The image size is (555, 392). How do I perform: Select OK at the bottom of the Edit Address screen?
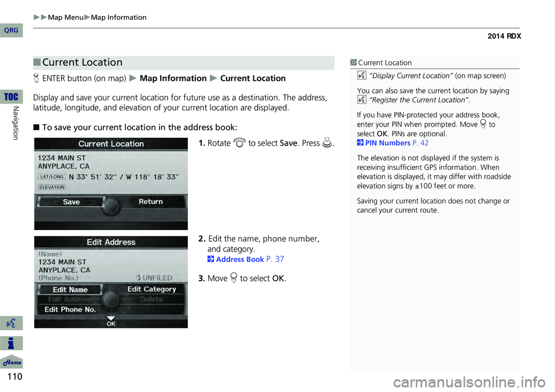coord(111,321)
